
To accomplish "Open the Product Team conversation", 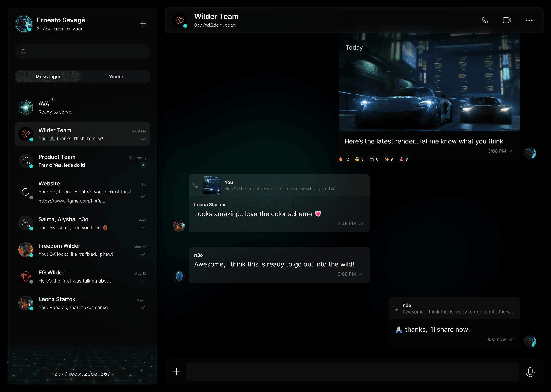I will 82,161.
